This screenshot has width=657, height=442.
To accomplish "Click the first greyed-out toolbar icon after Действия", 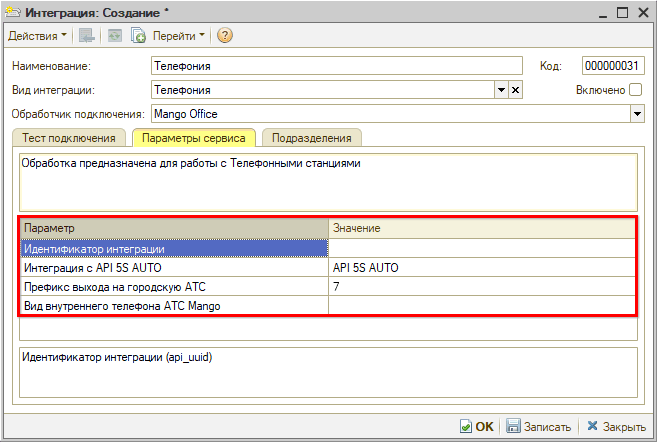I will (x=87, y=36).
